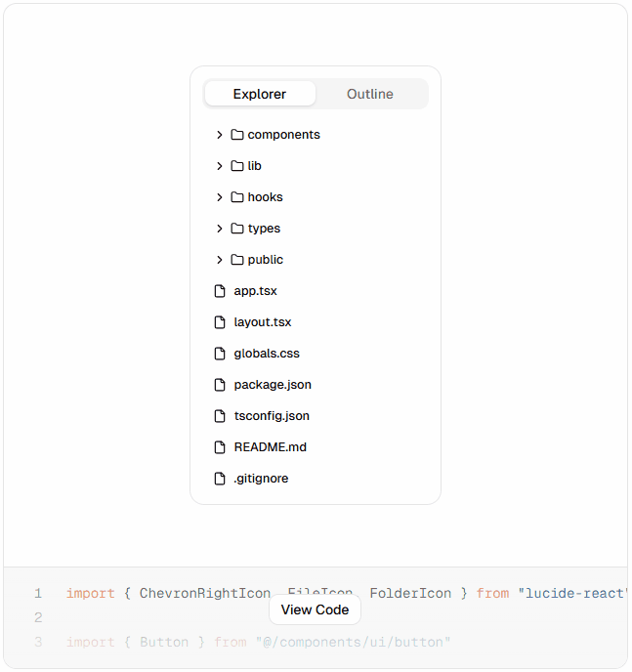Open the View Code button
Image resolution: width=632 pixels, height=672 pixels.
pyautogui.click(x=315, y=609)
